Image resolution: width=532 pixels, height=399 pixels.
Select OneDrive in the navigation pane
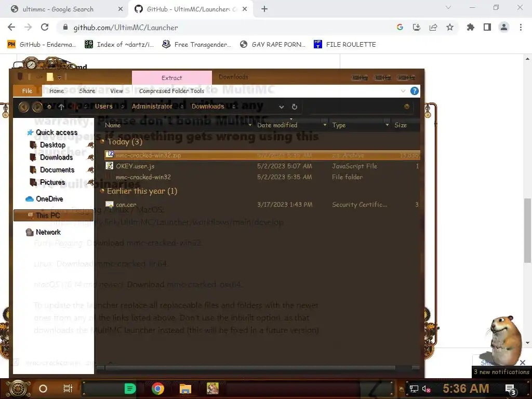pyautogui.click(x=49, y=199)
